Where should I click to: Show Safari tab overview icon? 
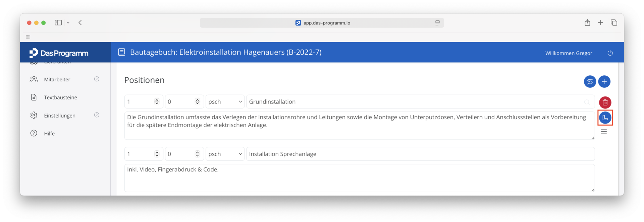tap(614, 22)
